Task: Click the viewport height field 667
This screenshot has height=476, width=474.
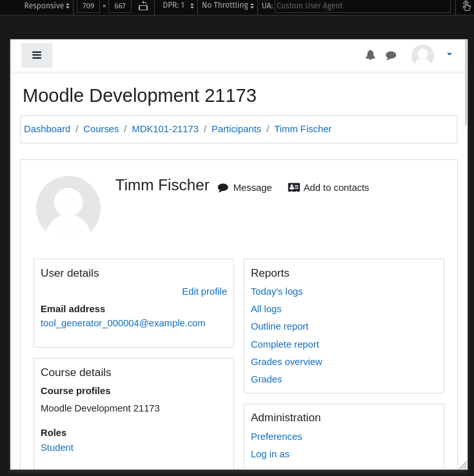Action: tap(120, 6)
